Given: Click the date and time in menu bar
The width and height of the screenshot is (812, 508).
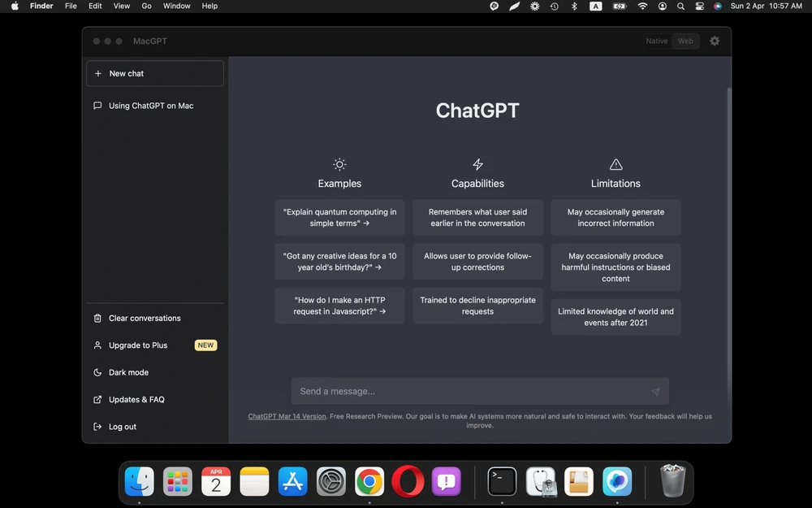Looking at the screenshot, I should coord(767,7).
